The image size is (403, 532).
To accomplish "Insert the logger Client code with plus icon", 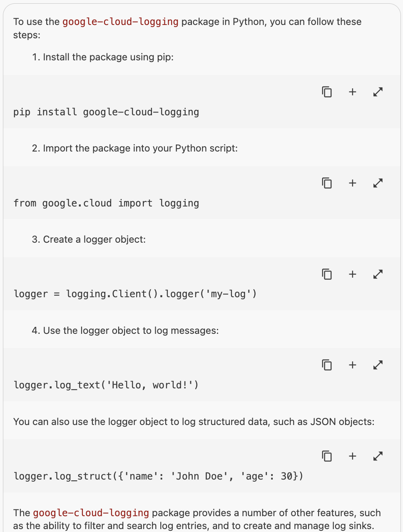I will point(352,274).
